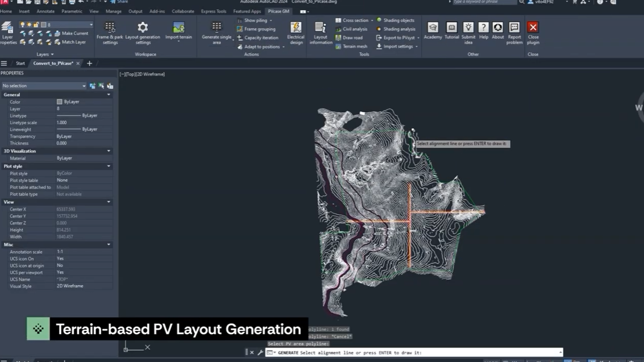Click the command line input field

[414, 352]
